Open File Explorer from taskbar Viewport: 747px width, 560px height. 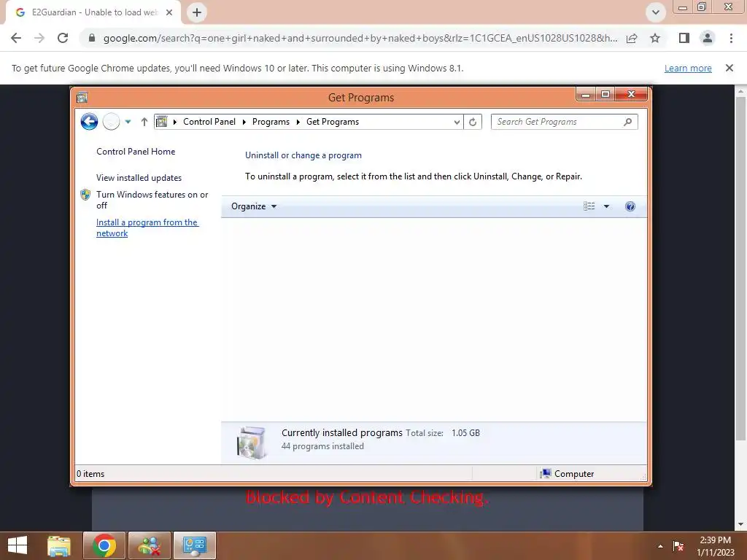pyautogui.click(x=59, y=545)
